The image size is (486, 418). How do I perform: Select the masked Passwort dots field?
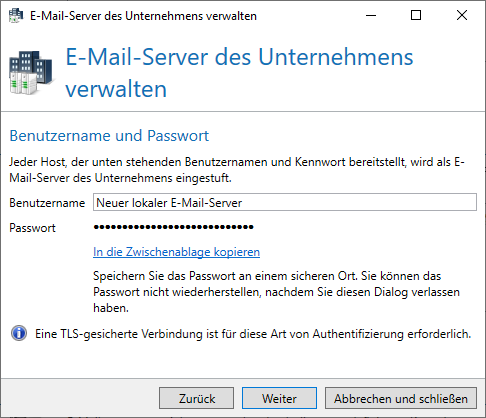[x=173, y=227]
